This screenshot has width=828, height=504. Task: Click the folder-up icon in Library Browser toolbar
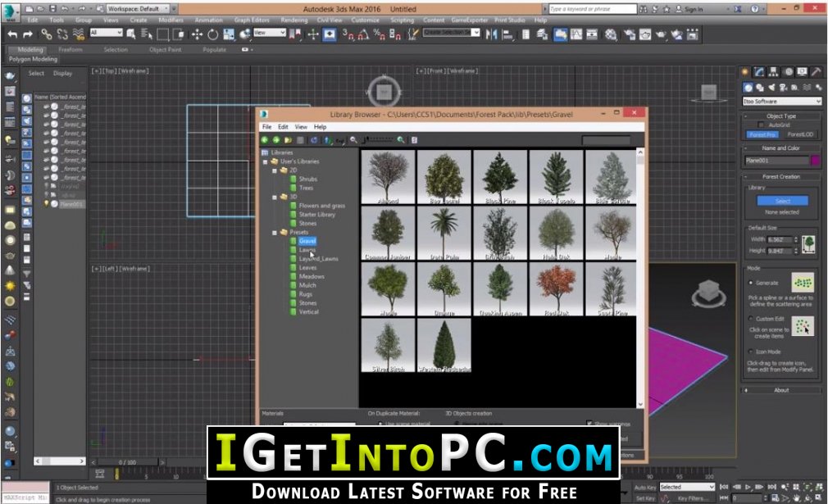[288, 140]
